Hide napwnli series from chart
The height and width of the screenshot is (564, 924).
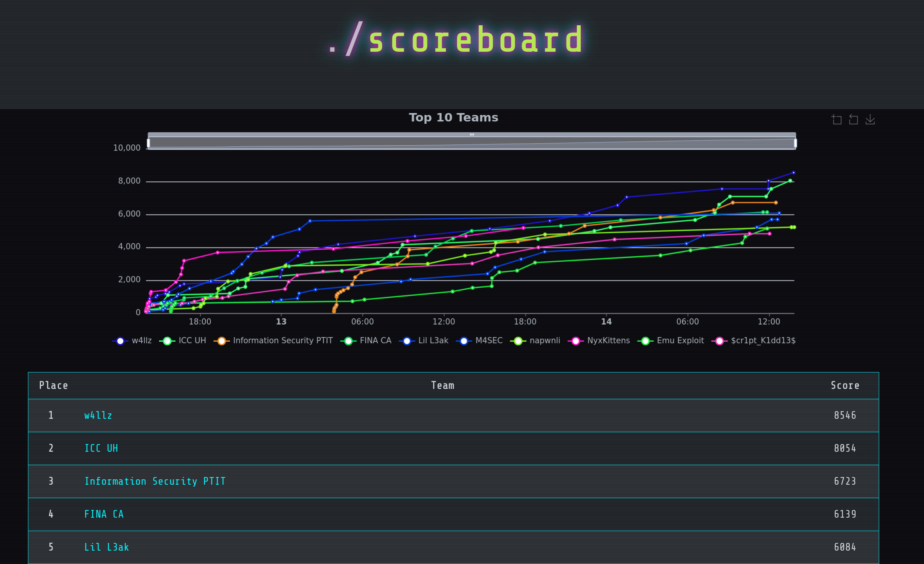[535, 341]
